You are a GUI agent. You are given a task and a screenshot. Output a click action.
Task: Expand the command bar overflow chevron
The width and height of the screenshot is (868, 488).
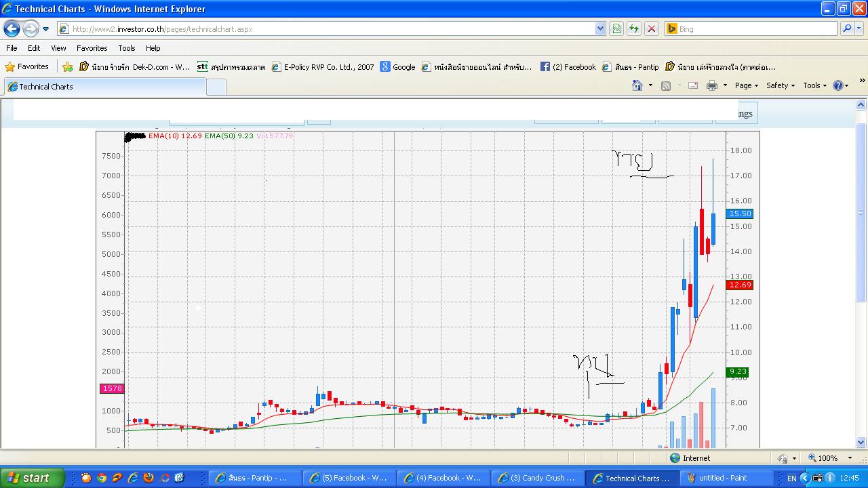click(862, 81)
